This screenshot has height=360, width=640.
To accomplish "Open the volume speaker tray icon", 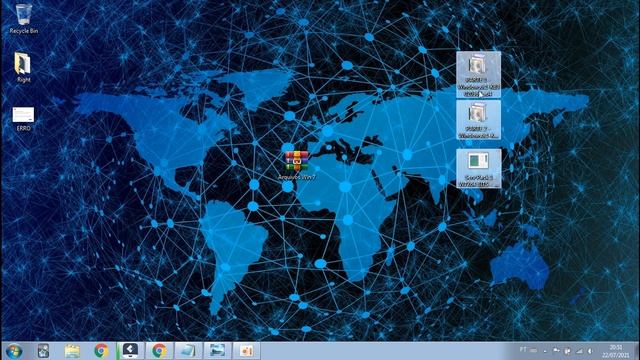I will pyautogui.click(x=590, y=351).
